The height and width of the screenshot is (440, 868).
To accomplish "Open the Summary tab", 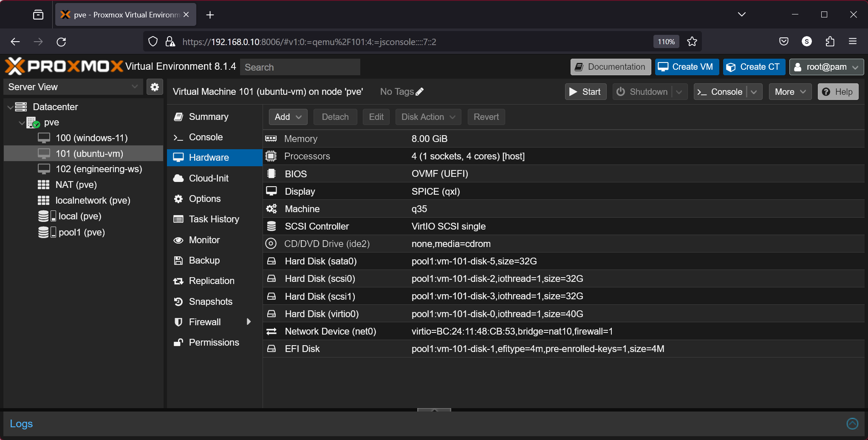I will pos(215,117).
